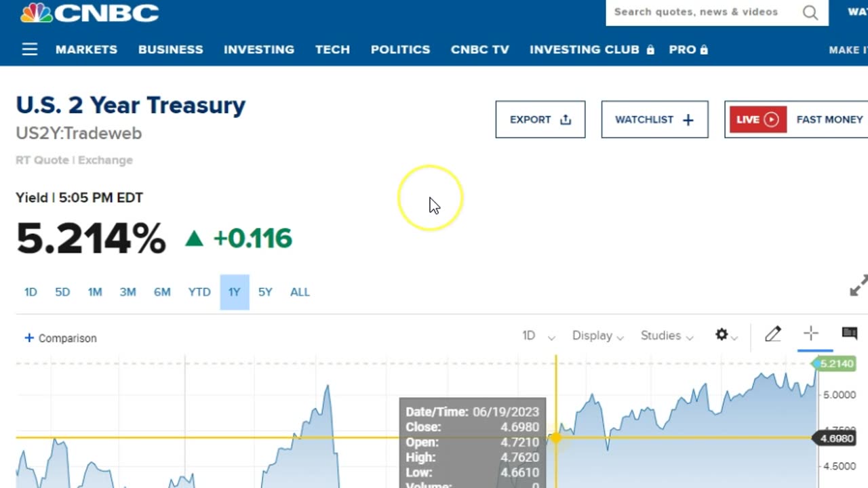Click the US2Y:Tradeweb symbol text

click(x=79, y=134)
